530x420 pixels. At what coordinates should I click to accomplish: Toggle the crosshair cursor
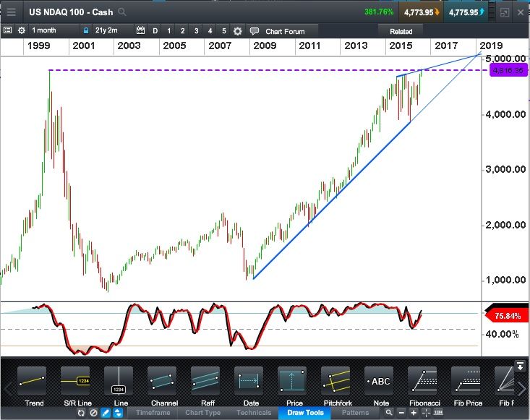click(x=426, y=413)
